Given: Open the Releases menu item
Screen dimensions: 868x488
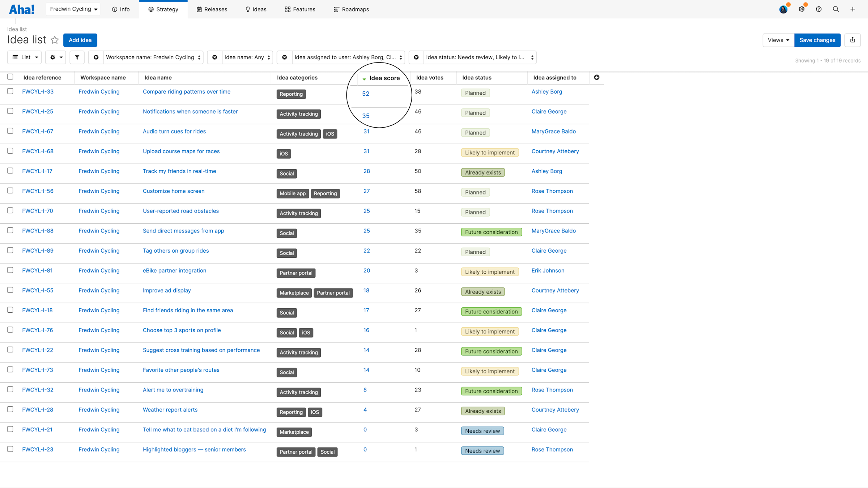Looking at the screenshot, I should pyautogui.click(x=212, y=9).
